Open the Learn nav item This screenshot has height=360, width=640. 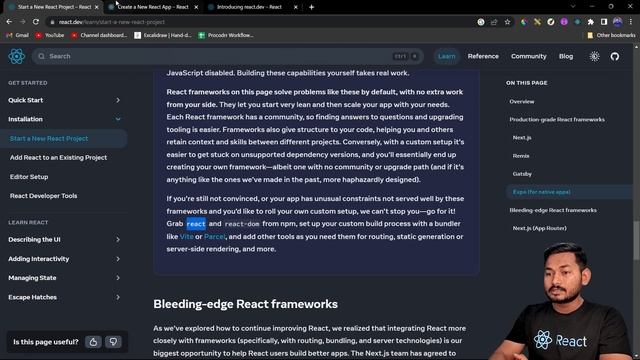coord(446,56)
